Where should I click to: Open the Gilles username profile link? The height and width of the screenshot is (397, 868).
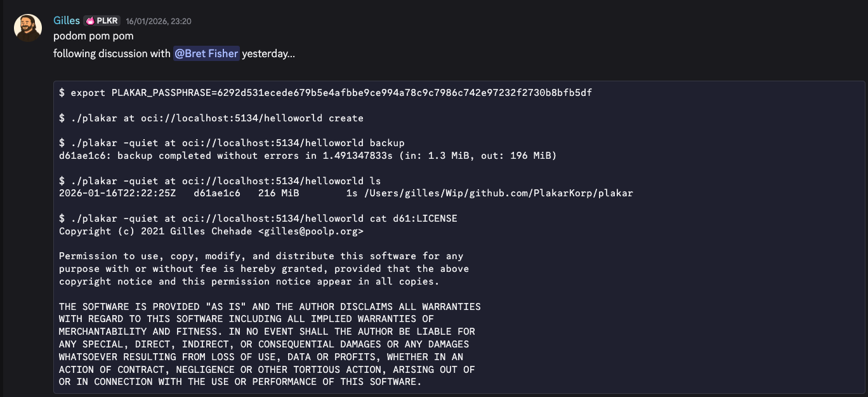[67, 21]
